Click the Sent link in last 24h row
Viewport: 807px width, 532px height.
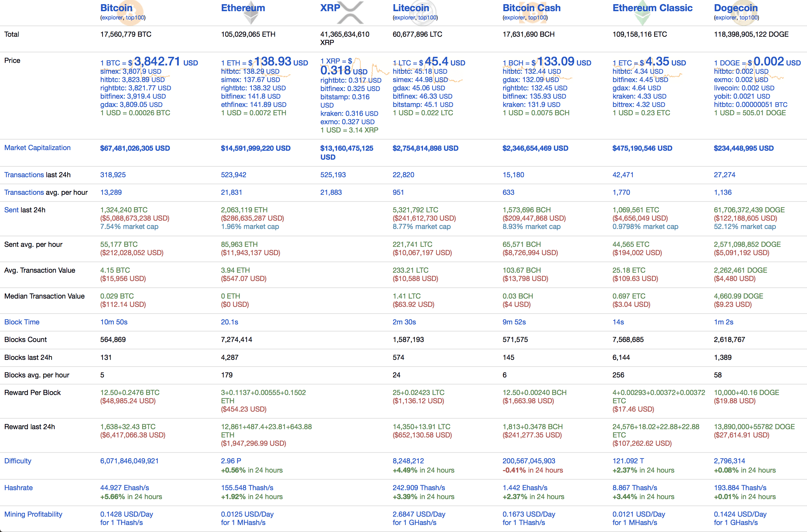(11, 210)
